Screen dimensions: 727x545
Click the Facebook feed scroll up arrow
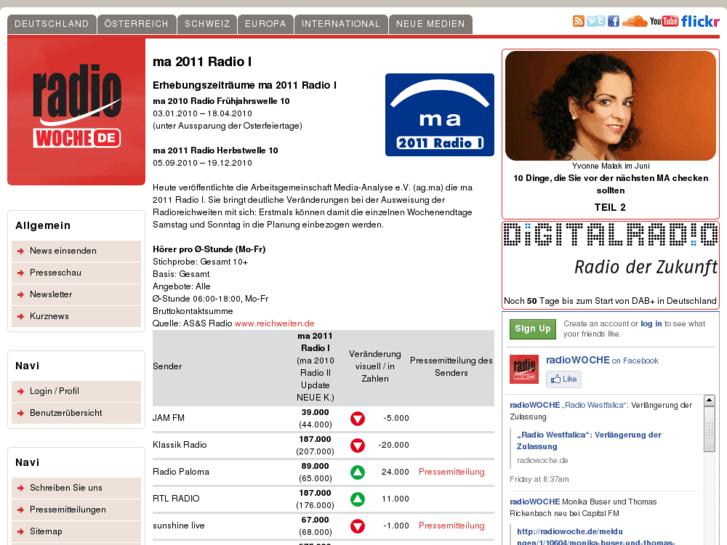(x=709, y=400)
